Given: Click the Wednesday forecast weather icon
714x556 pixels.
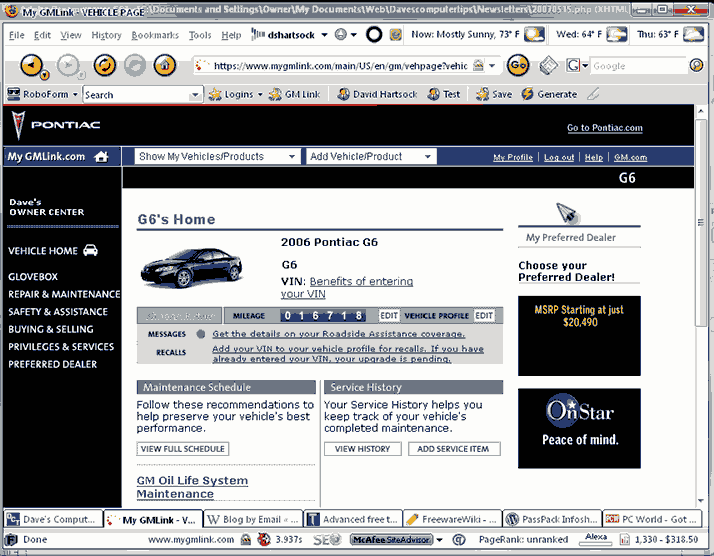Looking at the screenshot, I should click(x=617, y=35).
